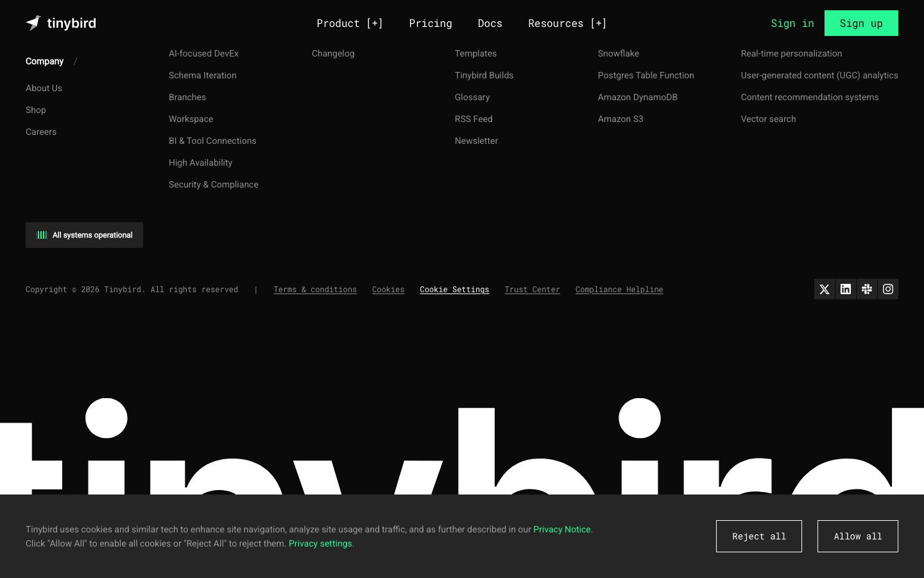Open the Changelog link
Image resolution: width=924 pixels, height=578 pixels.
[333, 53]
